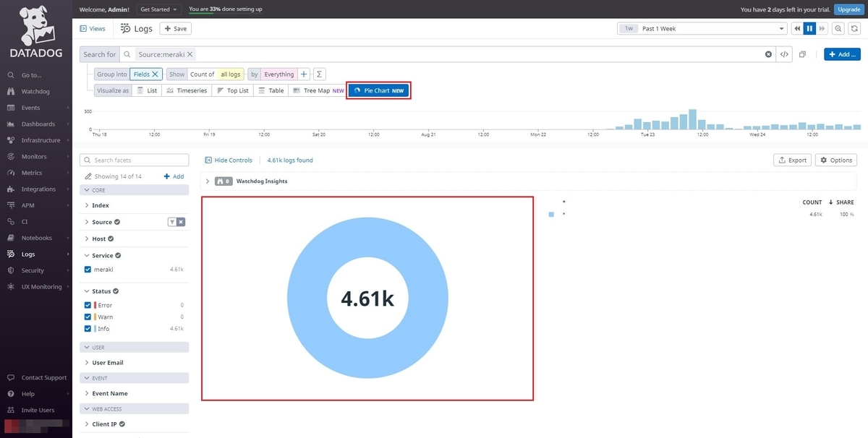
Task: Click the blue Add ... button
Action: tap(842, 54)
